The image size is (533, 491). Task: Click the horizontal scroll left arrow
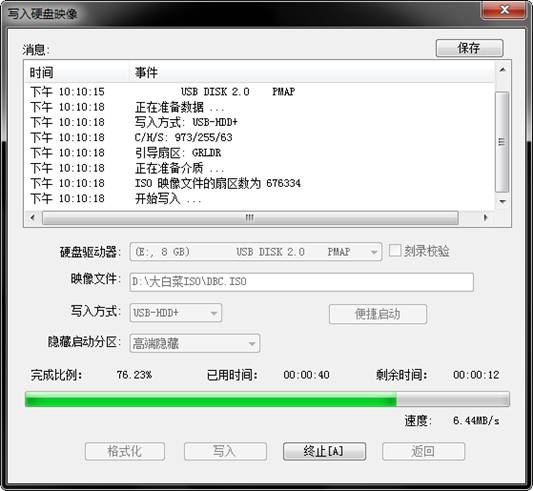(33, 218)
